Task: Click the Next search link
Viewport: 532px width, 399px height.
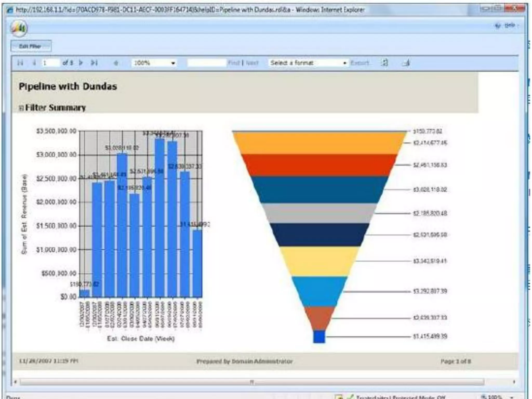Action: pyautogui.click(x=252, y=63)
